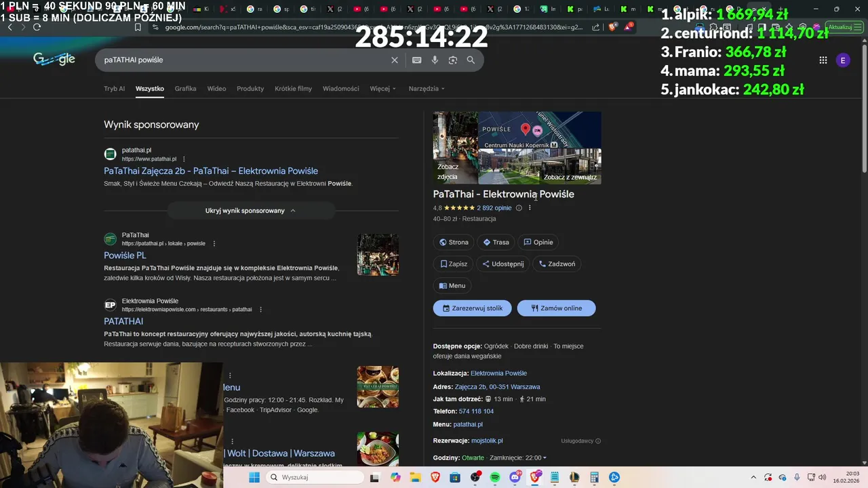
Task: Open Spotify from the taskbar
Action: (495, 477)
